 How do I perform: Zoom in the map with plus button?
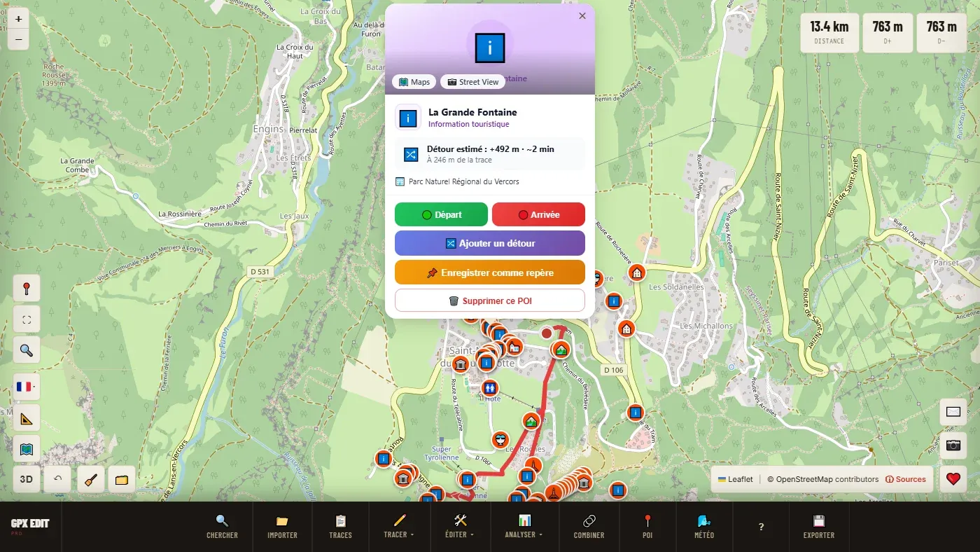point(18,19)
